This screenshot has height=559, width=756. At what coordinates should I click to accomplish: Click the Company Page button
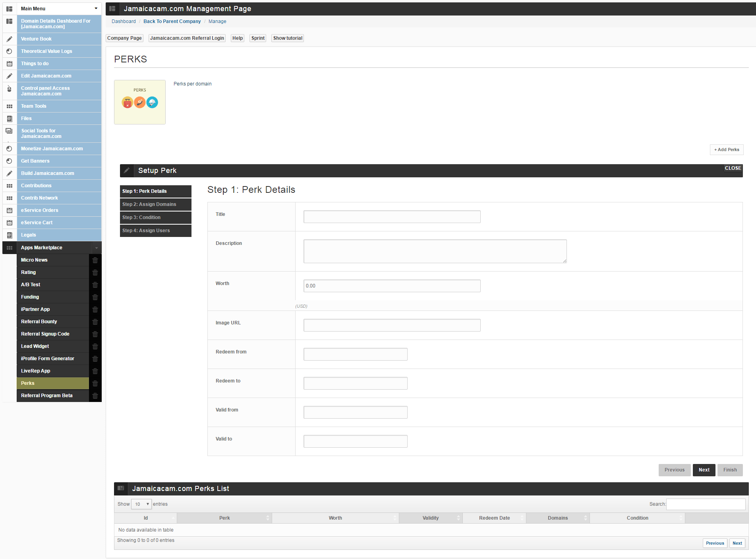[124, 38]
